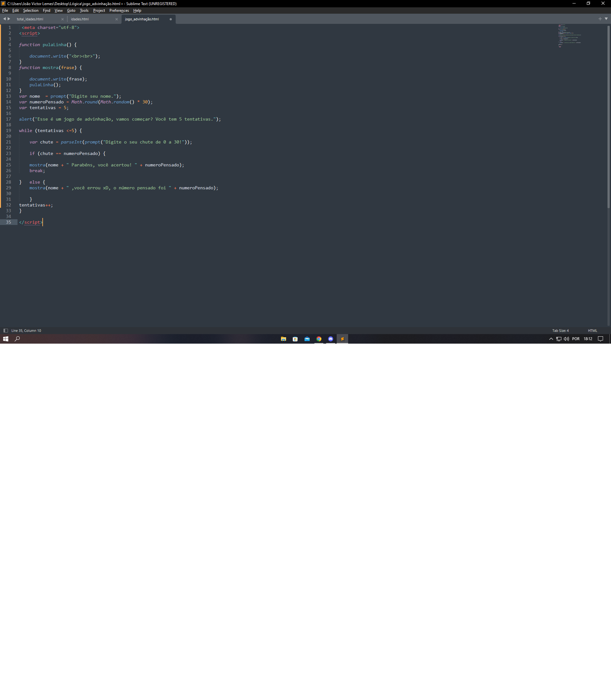Open the View menu

(59, 10)
